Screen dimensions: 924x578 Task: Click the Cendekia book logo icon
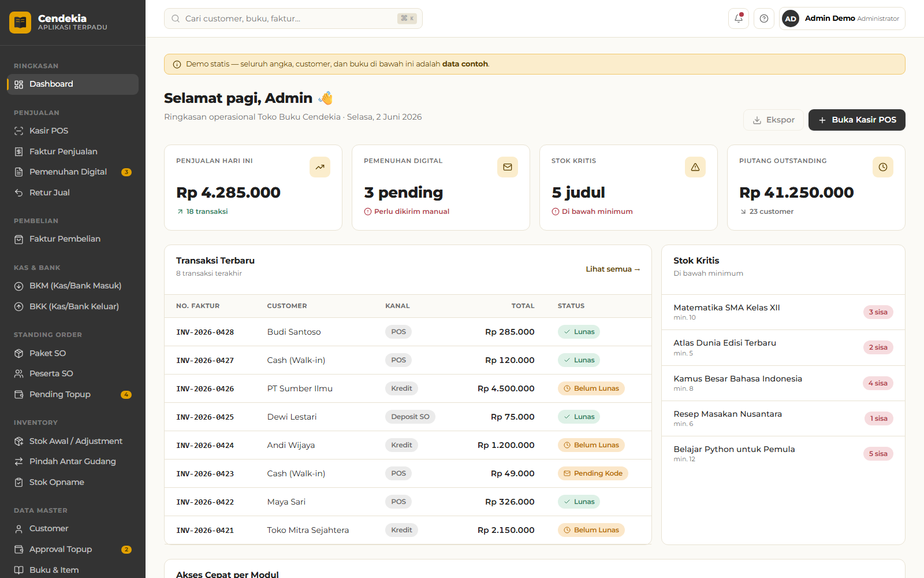[x=20, y=23]
